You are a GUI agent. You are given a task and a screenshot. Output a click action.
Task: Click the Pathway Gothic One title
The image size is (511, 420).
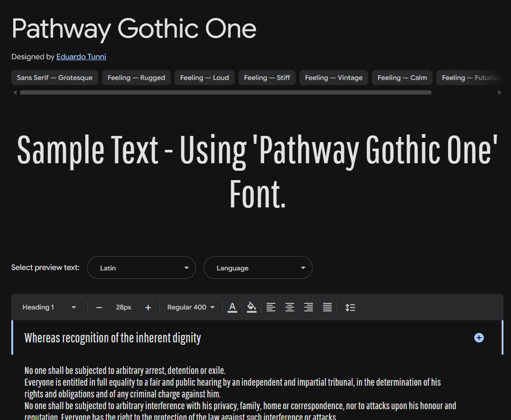pyautogui.click(x=134, y=29)
